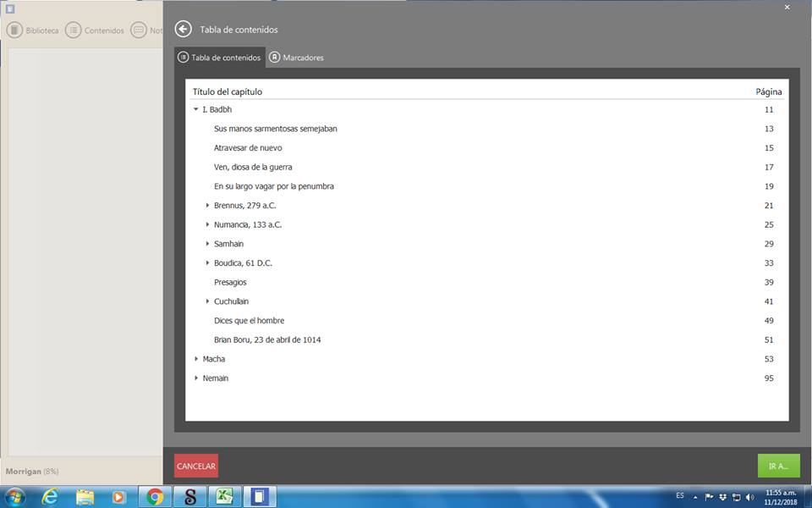Expand the Cuchullain section
The height and width of the screenshot is (508, 812).
click(207, 301)
